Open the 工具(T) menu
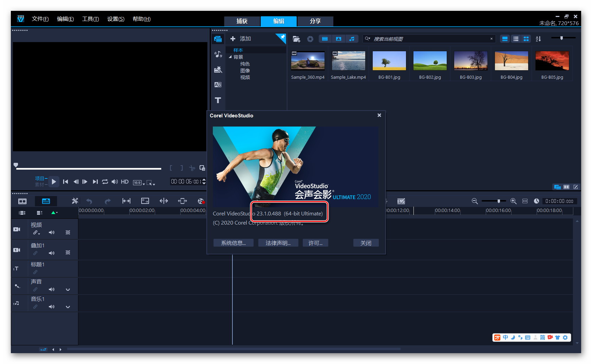Viewport: 592px width, 364px height. pyautogui.click(x=90, y=19)
